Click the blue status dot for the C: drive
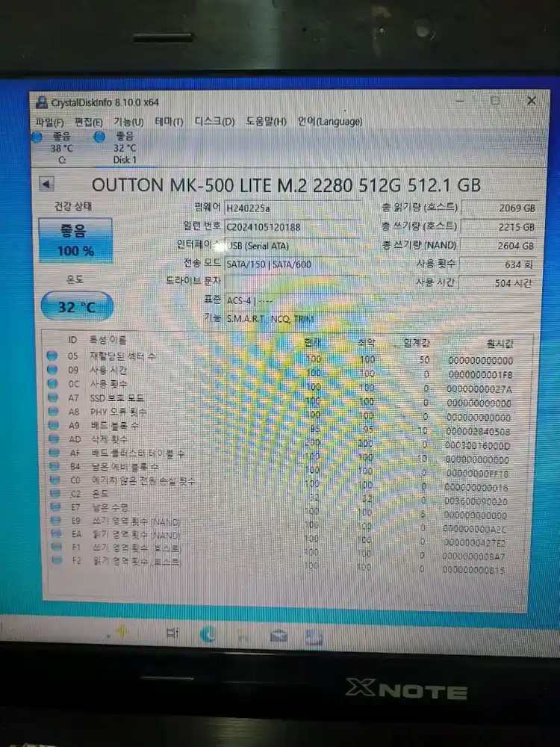560x747 pixels. coord(37,137)
